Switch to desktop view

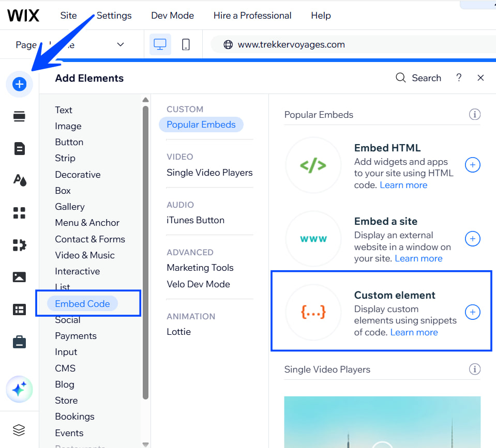coord(160,44)
